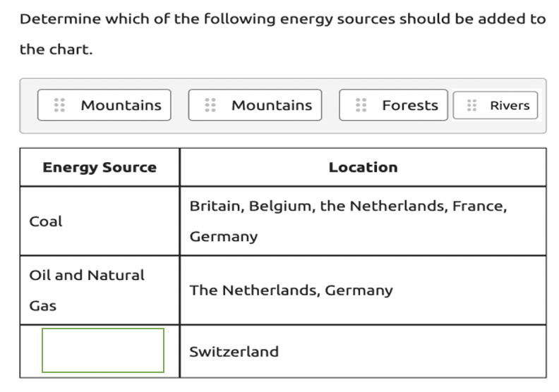Choose the Rivers answer chip
The height and width of the screenshot is (392, 559).
495,105
